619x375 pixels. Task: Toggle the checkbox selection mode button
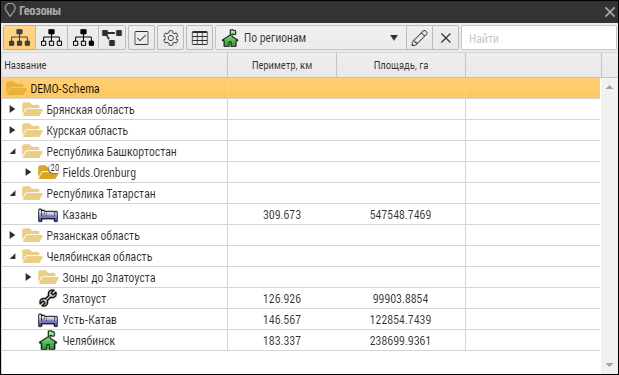tap(141, 38)
